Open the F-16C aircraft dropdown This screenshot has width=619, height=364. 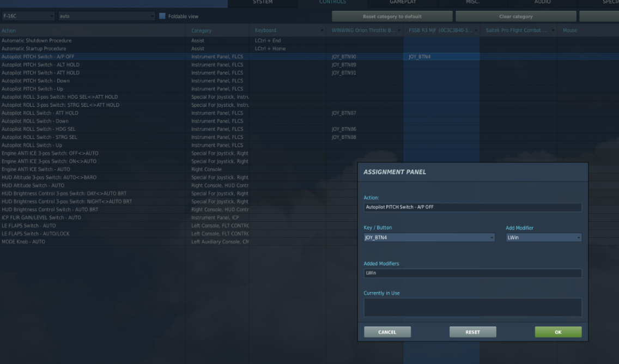point(28,16)
